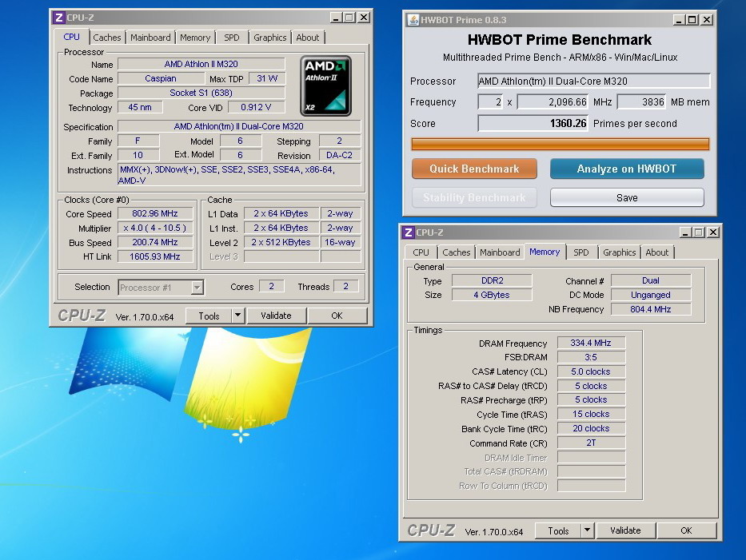Screen dimensions: 746x560
Task: Click Tools button in CPU-Z Memory window
Action: [558, 530]
